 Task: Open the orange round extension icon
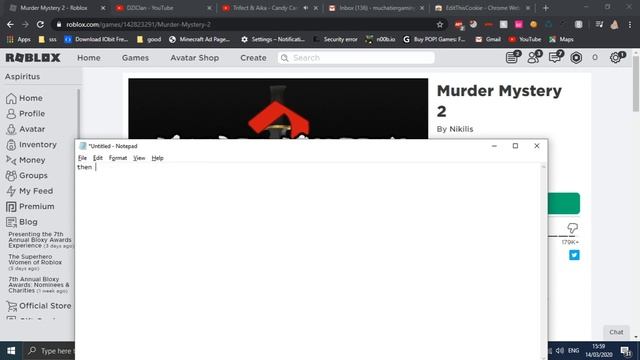(x=533, y=24)
